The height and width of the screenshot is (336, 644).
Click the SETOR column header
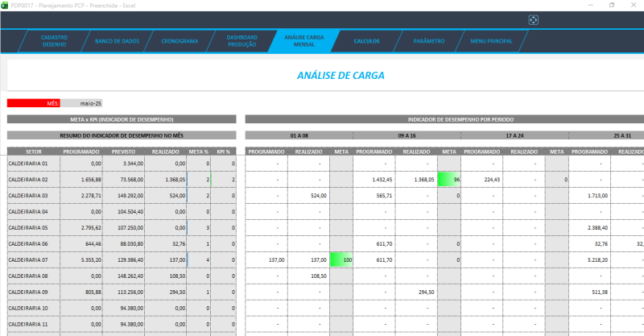[33, 151]
